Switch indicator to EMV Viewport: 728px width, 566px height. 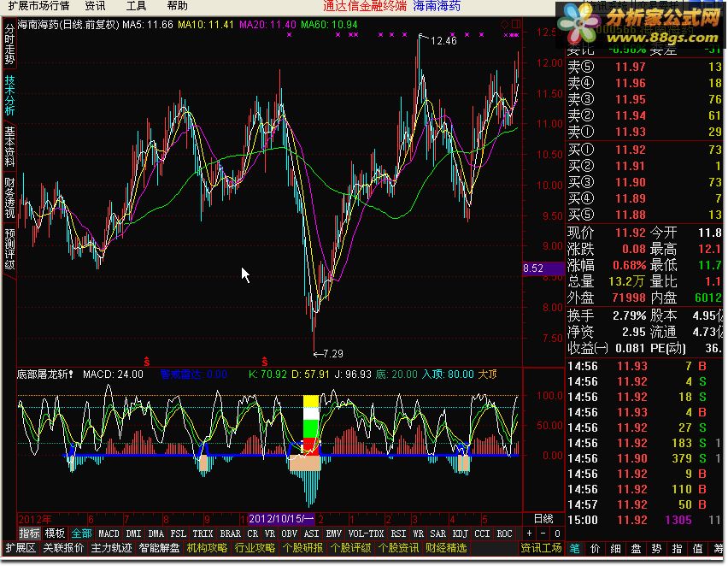[x=334, y=534]
